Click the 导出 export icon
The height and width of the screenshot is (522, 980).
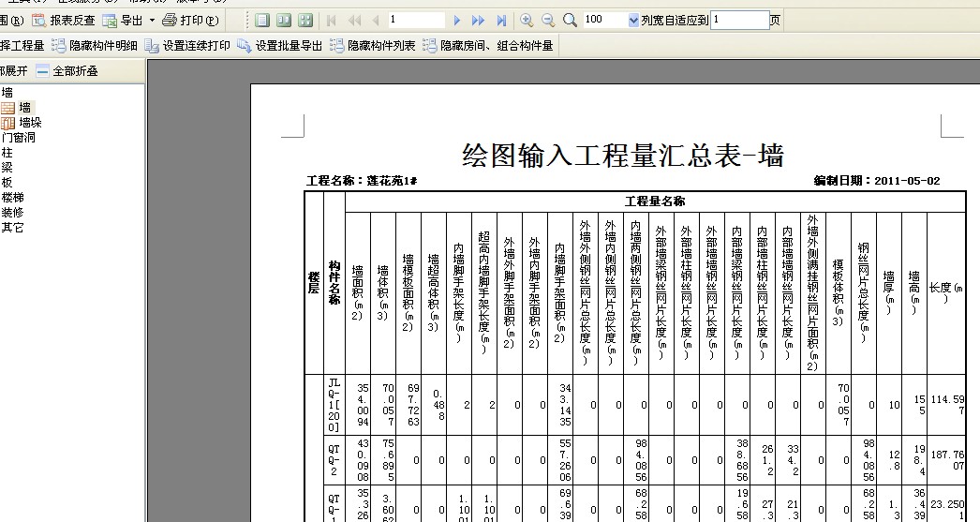point(110,21)
